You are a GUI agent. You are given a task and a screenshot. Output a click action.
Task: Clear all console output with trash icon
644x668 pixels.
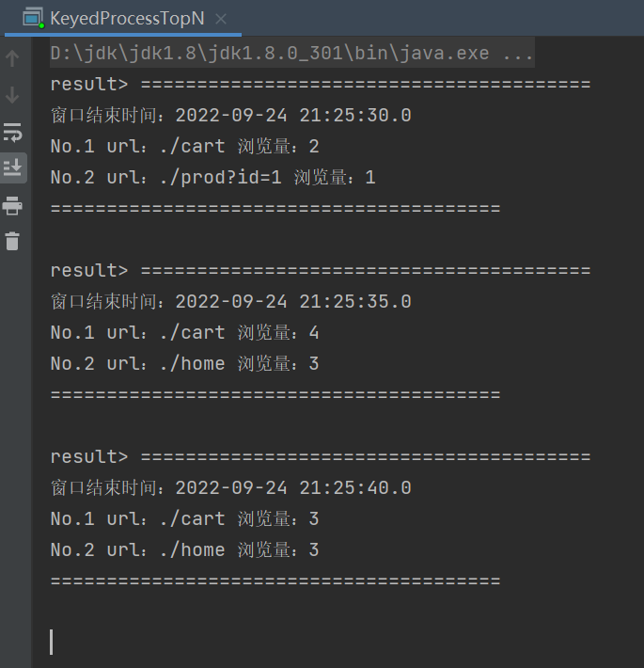[12, 242]
